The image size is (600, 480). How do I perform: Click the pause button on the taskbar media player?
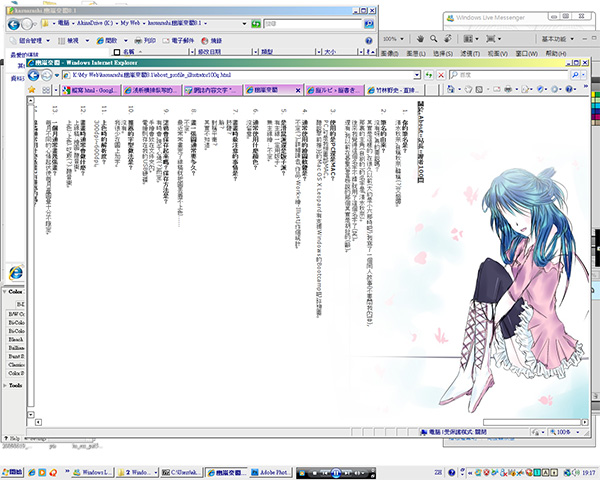tap(336, 473)
